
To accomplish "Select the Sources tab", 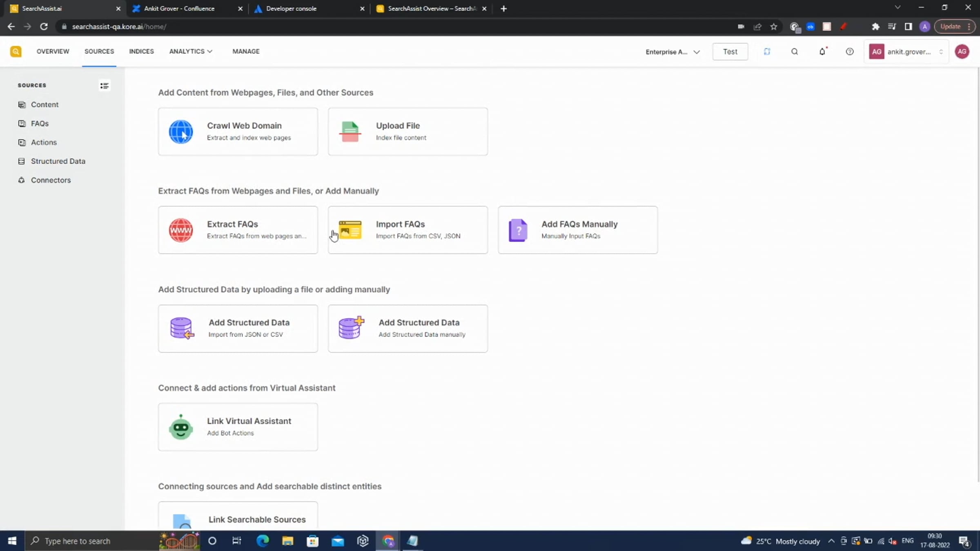I will point(99,51).
